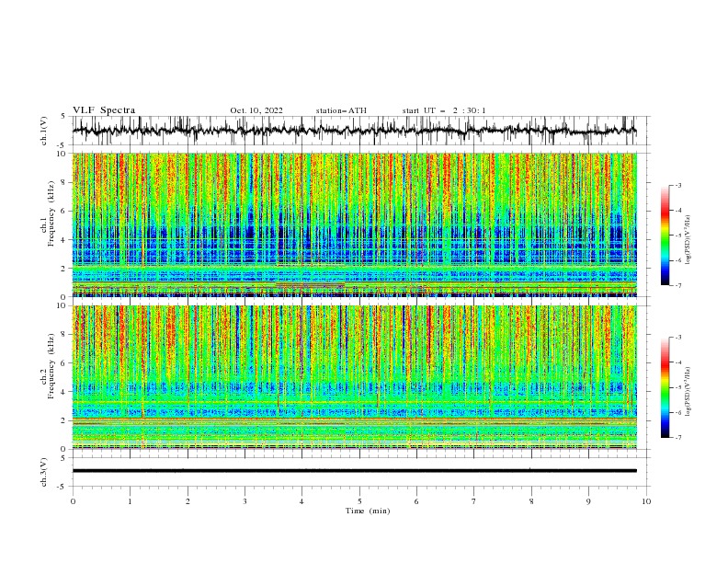Click the "ch.3(V)" axis label
The image size is (728, 563).
pos(44,472)
